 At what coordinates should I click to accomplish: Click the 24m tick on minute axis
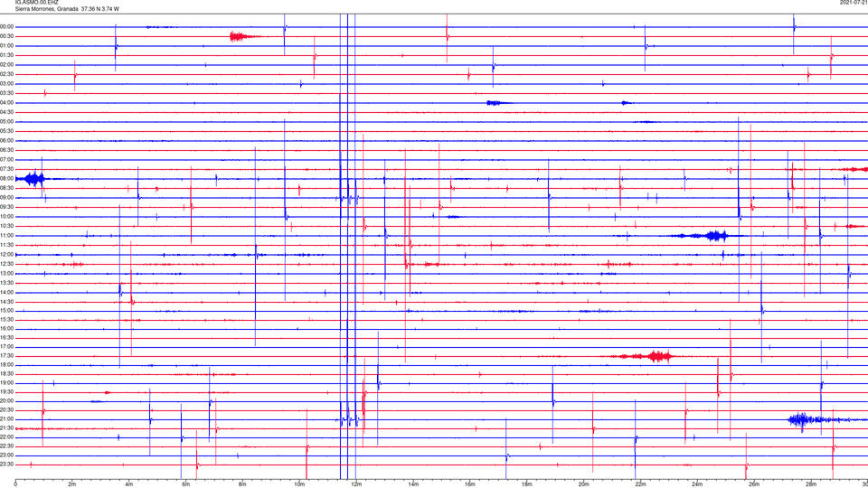697,484
